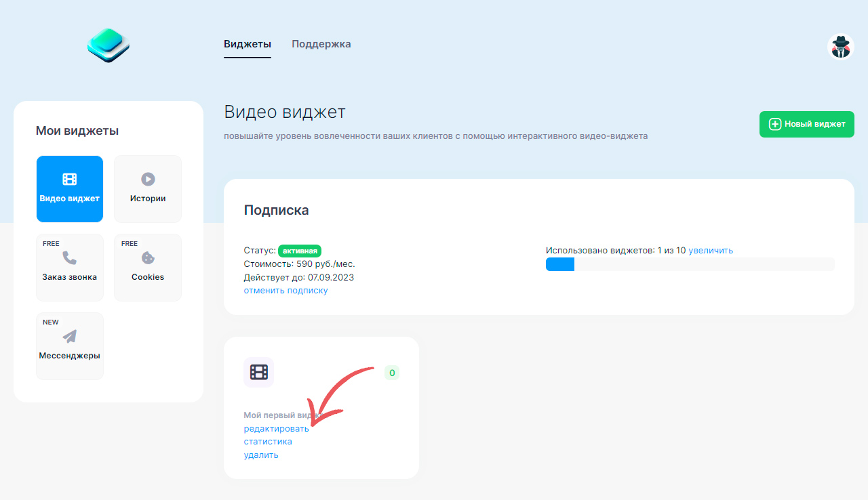The width and height of the screenshot is (868, 500).
Task: Click the film strip icon in widget card
Action: click(258, 372)
